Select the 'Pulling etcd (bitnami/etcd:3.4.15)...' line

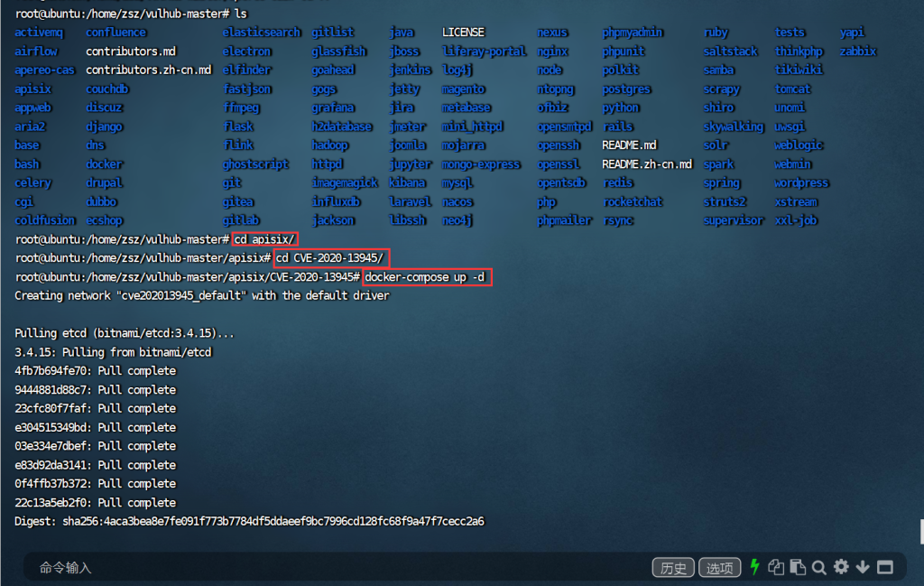(125, 333)
